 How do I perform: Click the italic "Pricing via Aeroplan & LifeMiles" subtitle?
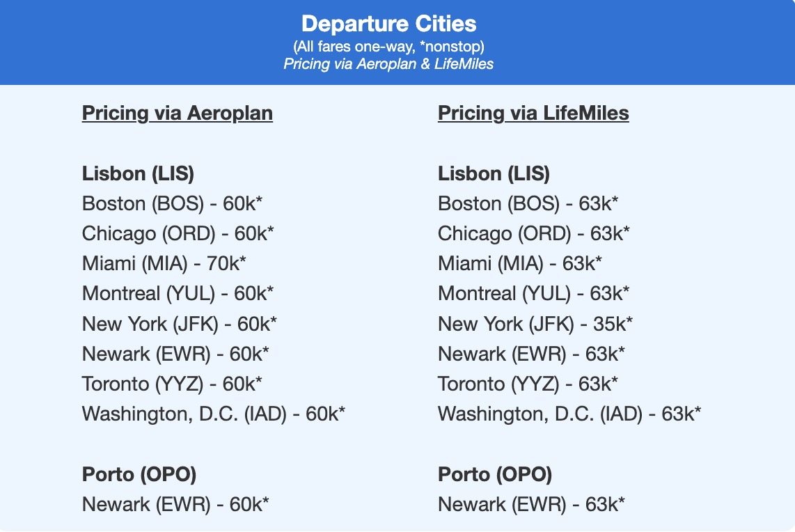tap(388, 64)
